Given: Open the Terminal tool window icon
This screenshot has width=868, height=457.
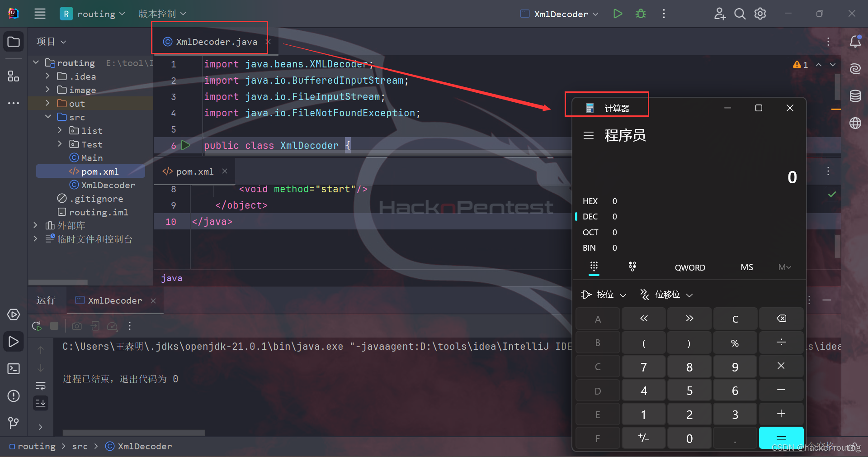Looking at the screenshot, I should point(14,369).
